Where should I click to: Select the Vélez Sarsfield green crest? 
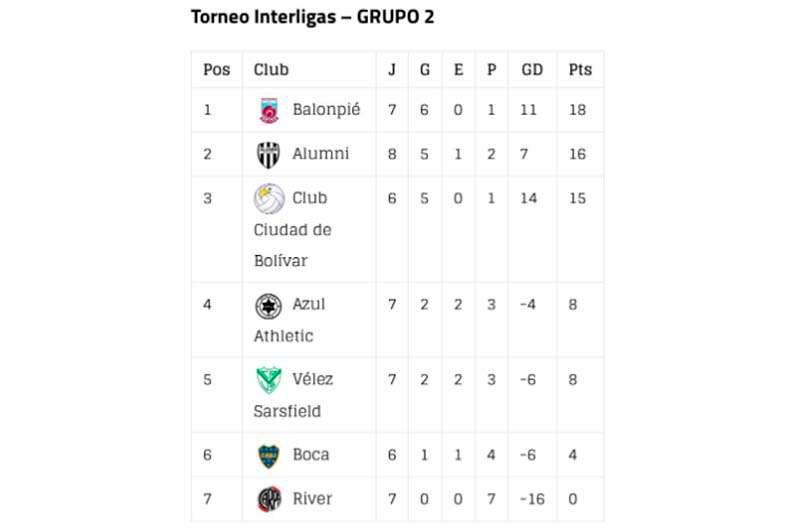tap(268, 380)
